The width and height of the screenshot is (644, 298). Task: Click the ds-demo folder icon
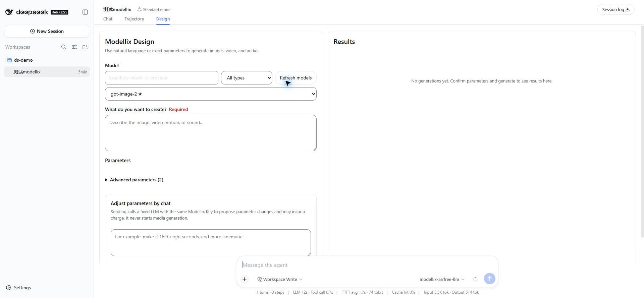(x=9, y=60)
